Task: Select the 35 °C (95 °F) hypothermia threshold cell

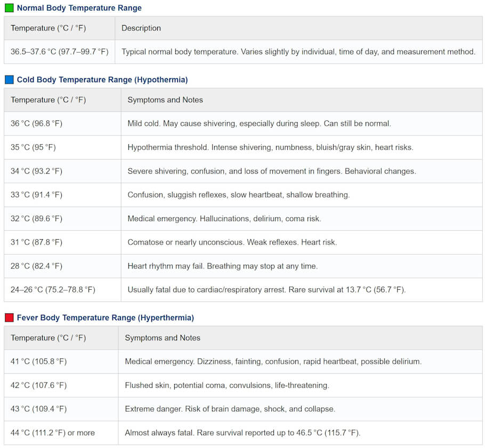Action: [33, 148]
